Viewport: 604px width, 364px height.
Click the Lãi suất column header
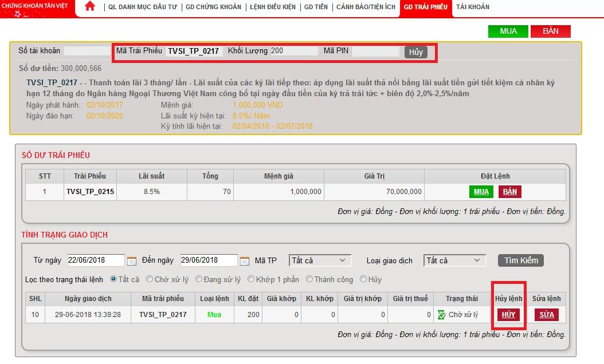click(152, 176)
